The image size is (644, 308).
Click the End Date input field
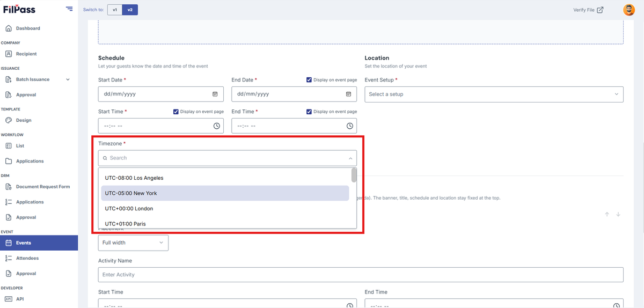(294, 94)
